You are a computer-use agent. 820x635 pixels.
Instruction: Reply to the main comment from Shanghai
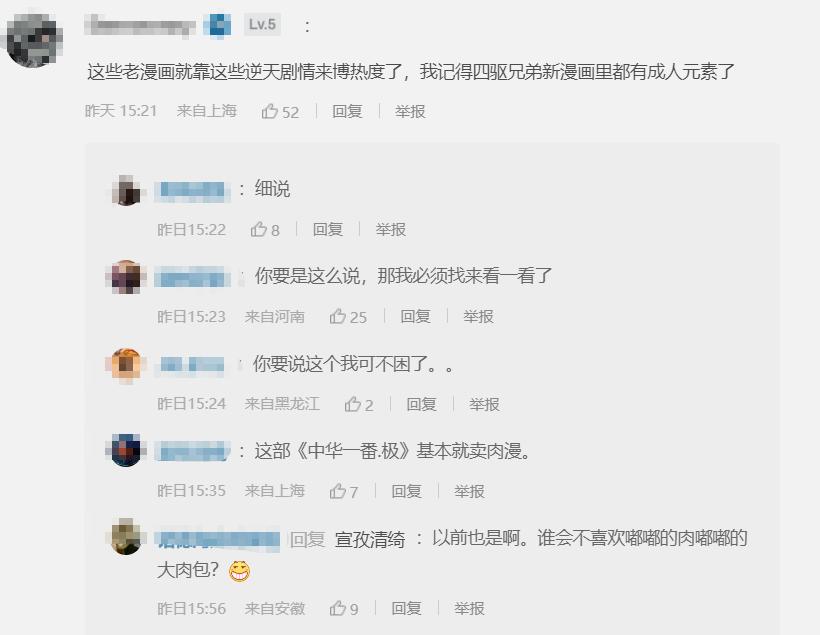click(347, 111)
